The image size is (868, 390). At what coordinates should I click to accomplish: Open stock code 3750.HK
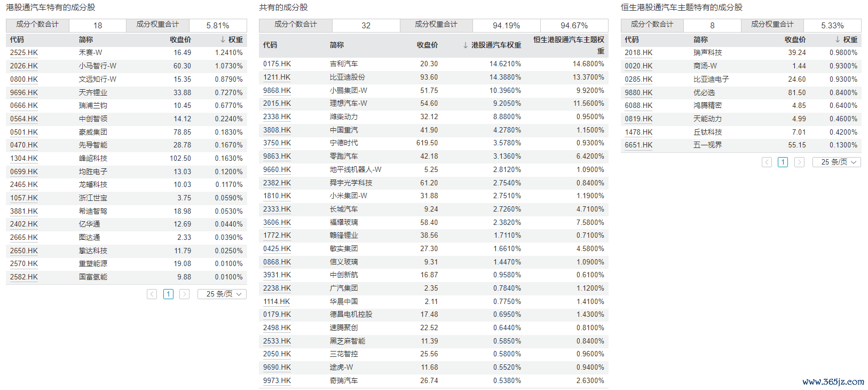coord(277,143)
